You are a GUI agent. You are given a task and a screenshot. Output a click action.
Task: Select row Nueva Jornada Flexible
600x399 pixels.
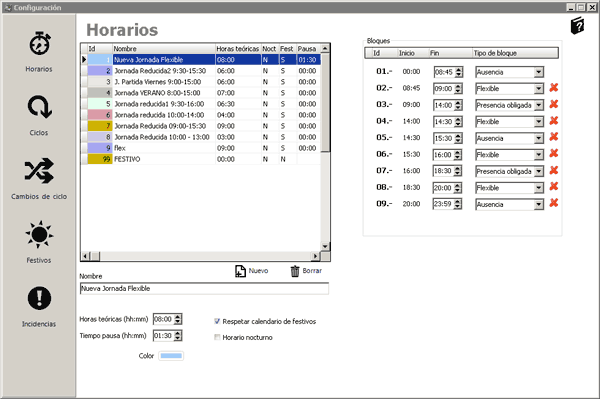(x=201, y=60)
